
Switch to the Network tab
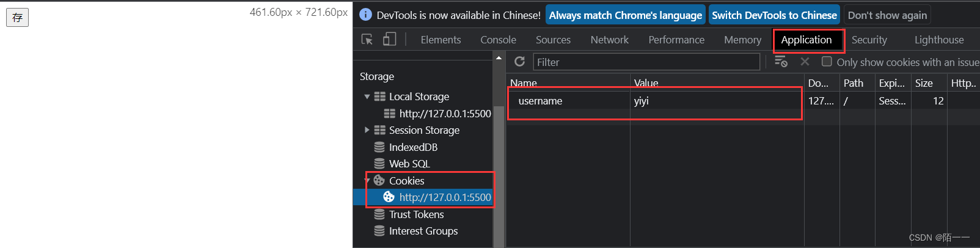pyautogui.click(x=609, y=40)
